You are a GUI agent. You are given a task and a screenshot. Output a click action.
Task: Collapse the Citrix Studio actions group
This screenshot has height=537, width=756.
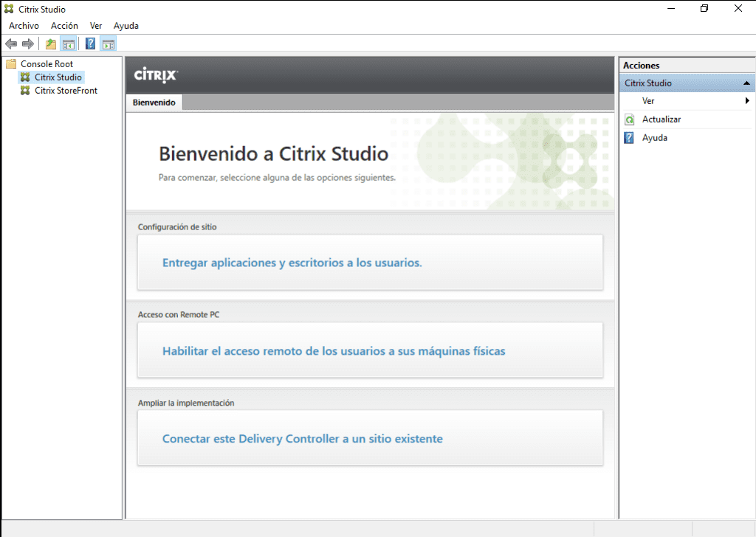747,83
